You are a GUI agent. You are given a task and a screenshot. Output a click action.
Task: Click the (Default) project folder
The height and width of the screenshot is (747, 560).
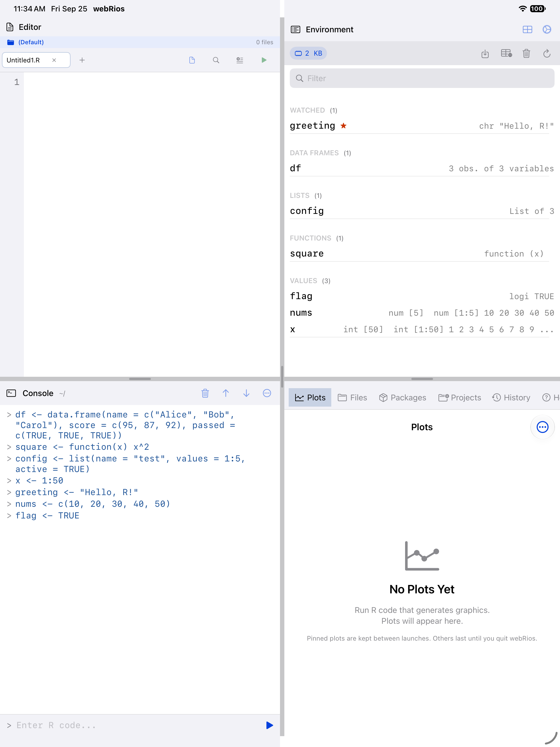(26, 42)
